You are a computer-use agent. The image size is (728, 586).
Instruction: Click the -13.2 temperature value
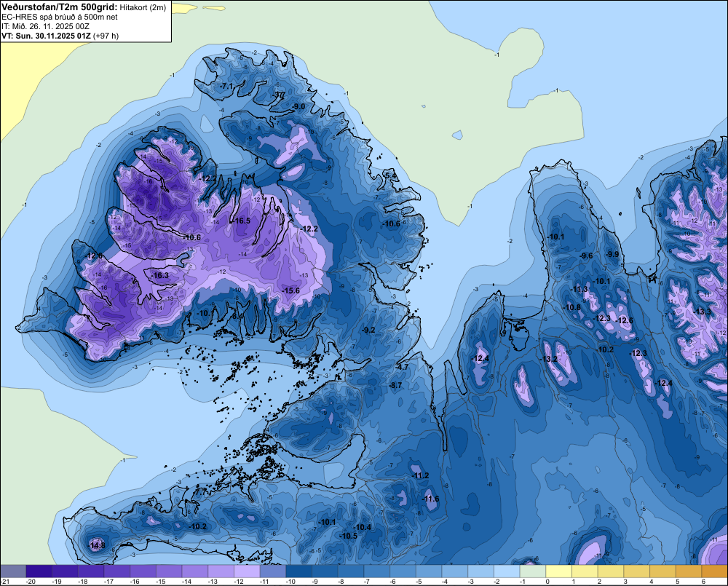click(x=549, y=359)
